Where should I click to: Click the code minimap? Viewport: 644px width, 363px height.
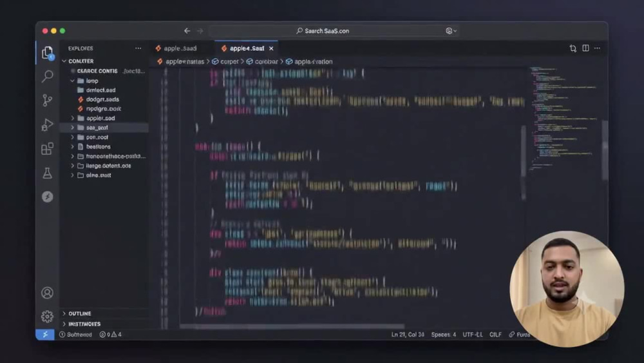tap(563, 119)
